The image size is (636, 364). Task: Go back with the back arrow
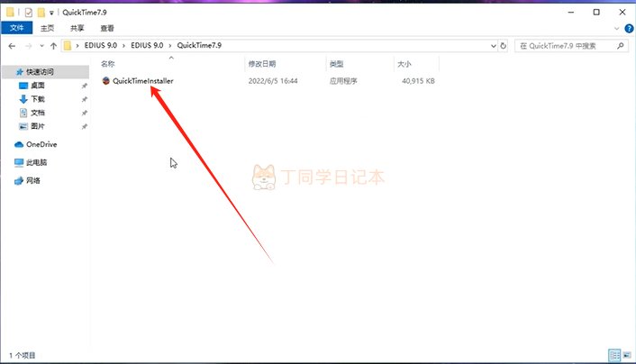(12, 46)
